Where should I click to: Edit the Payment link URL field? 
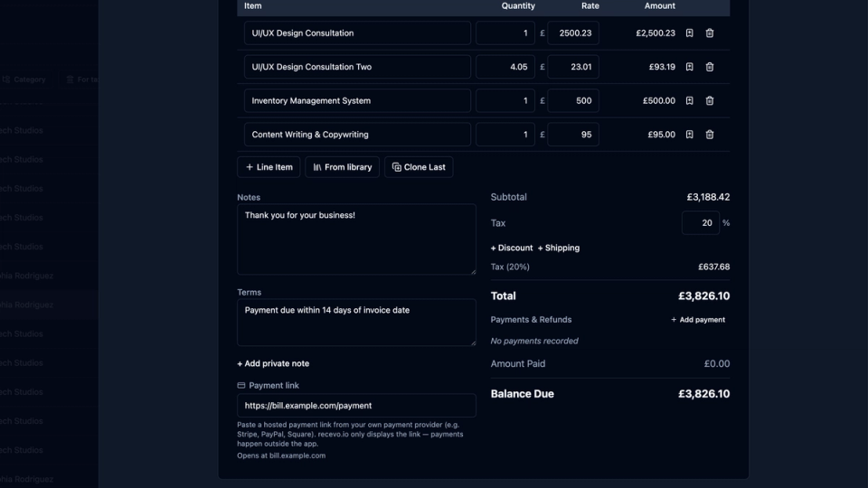click(x=356, y=406)
